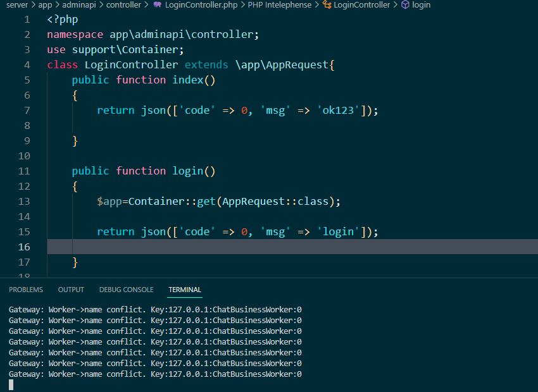The image size is (538, 392).
Task: Switch to the OUTPUT panel tab
Action: pyautogui.click(x=71, y=290)
